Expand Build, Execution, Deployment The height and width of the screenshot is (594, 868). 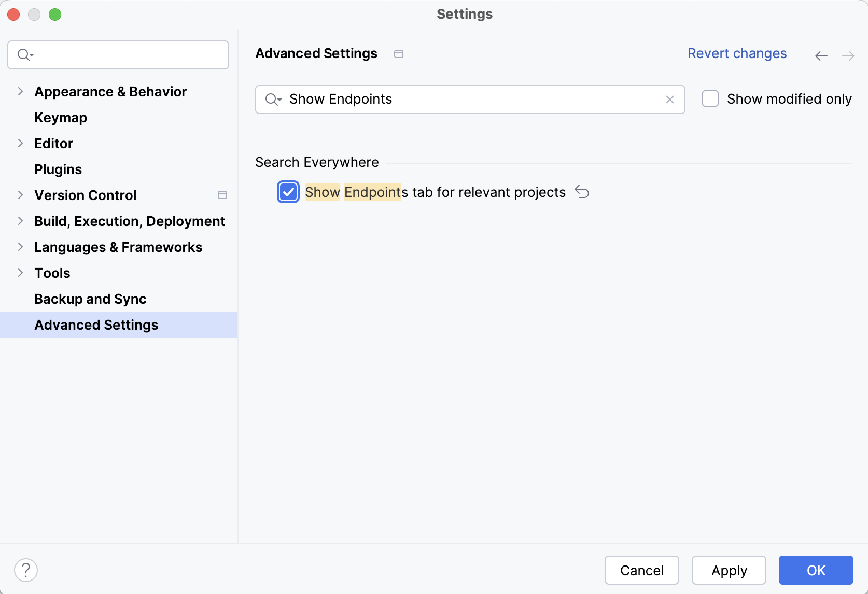(20, 221)
